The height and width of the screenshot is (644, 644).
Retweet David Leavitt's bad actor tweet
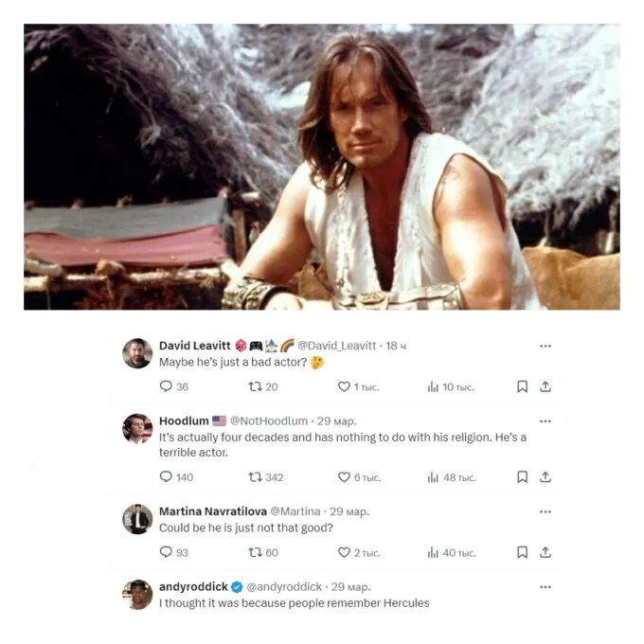[255, 386]
